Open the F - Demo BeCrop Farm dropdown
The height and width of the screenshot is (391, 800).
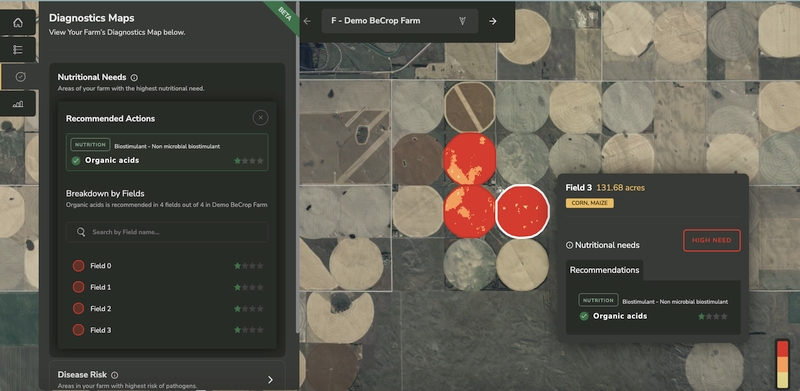point(399,21)
